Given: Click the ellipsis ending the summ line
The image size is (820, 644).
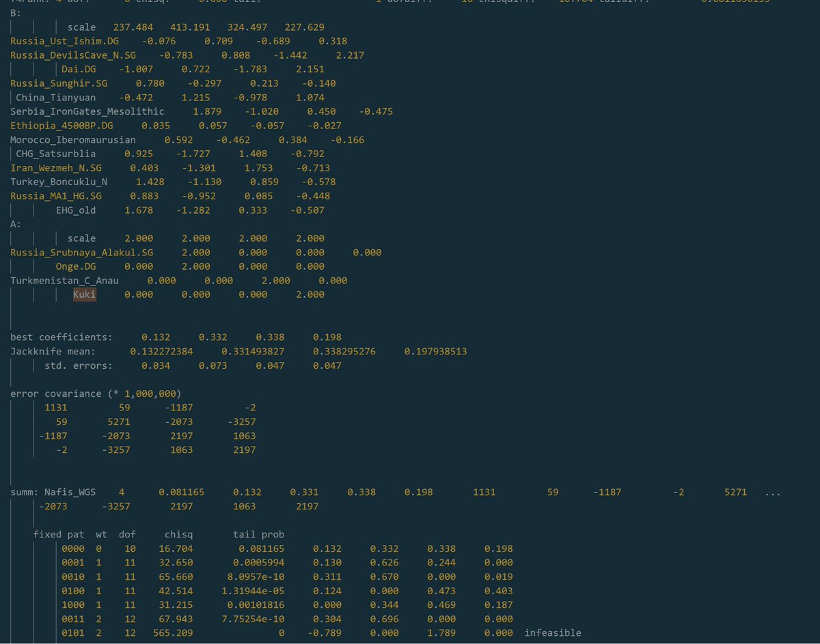Looking at the screenshot, I should pos(772,492).
